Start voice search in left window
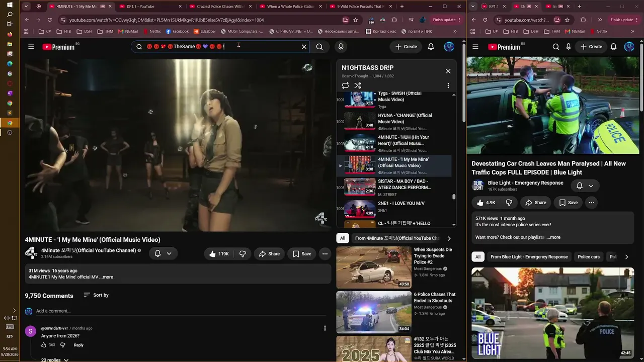Image resolution: width=644 pixels, height=362 pixels. (341, 47)
